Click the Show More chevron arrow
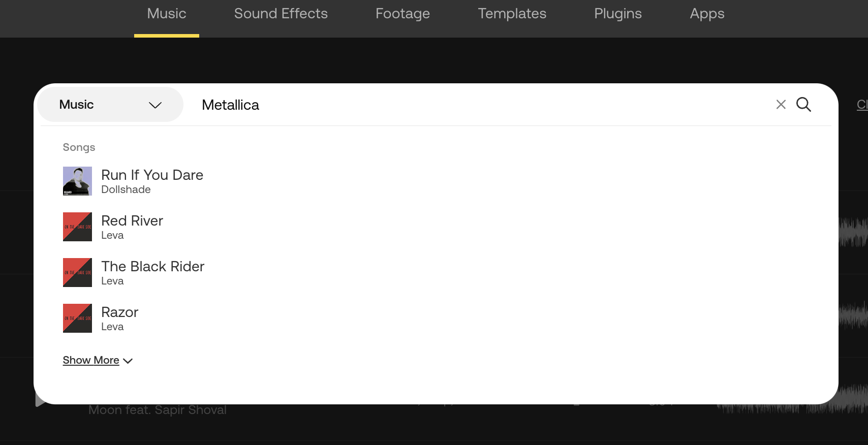This screenshot has height=445, width=868. 128,361
